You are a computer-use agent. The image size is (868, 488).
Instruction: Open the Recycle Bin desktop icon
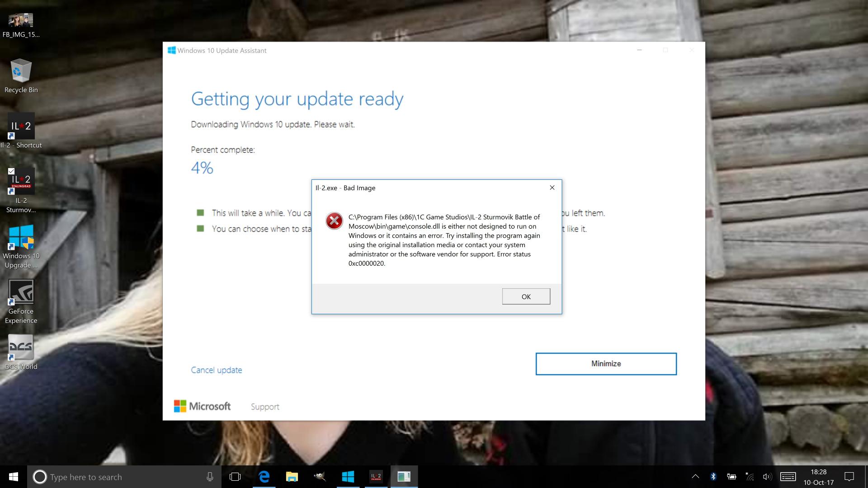tap(21, 72)
